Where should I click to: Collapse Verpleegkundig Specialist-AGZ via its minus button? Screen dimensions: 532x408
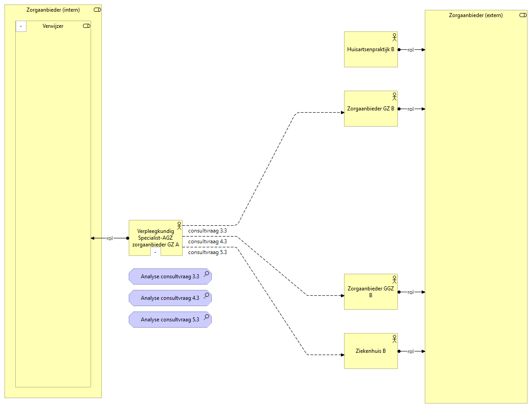tap(156, 253)
